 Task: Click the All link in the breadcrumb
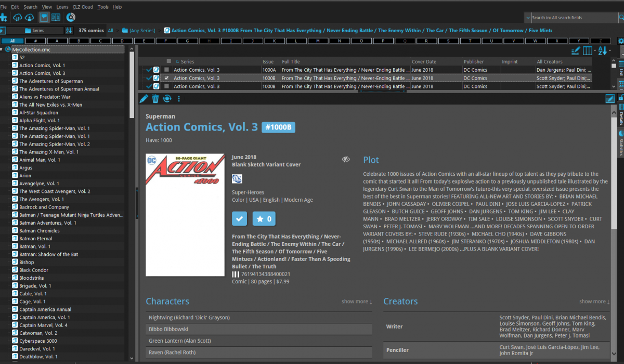[111, 31]
